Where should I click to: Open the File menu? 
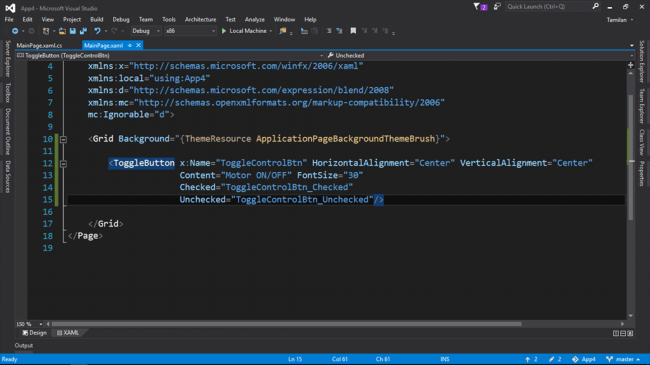coord(9,19)
